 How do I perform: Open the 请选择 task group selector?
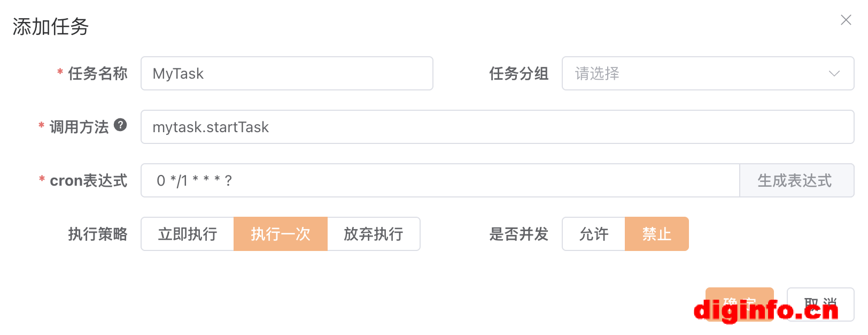(x=695, y=73)
